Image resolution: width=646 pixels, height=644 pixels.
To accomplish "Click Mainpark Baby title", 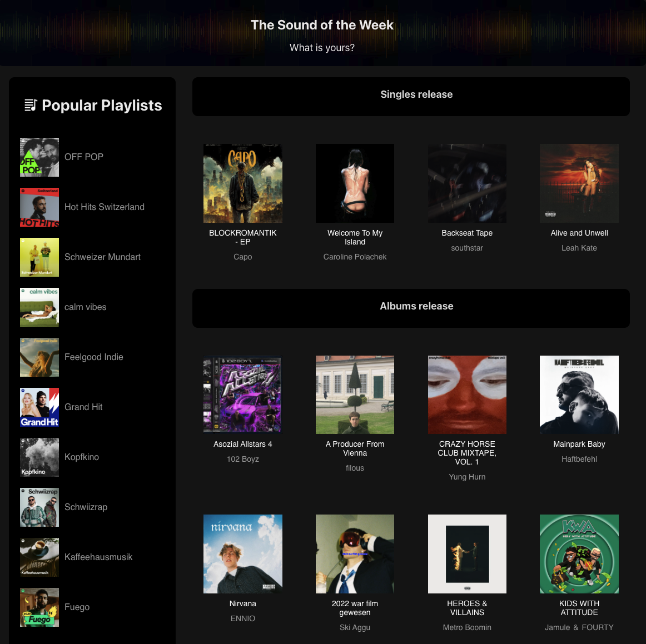I will click(x=579, y=445).
